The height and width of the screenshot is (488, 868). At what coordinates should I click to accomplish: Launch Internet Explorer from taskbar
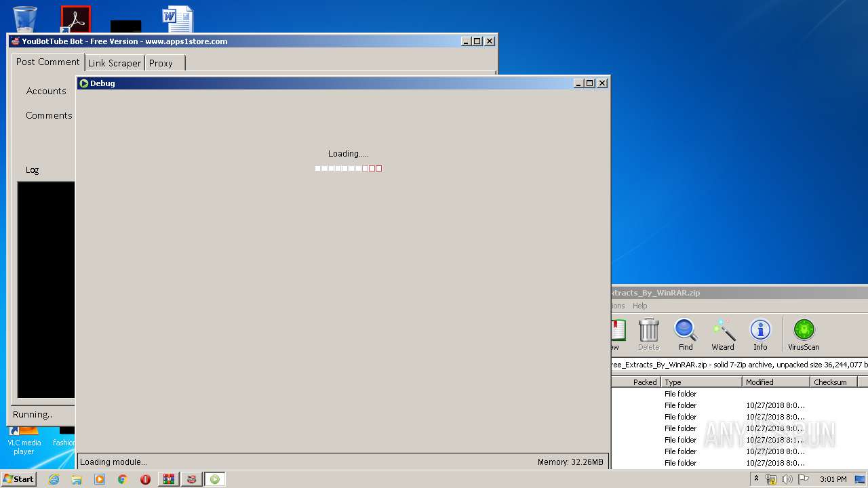(x=54, y=479)
